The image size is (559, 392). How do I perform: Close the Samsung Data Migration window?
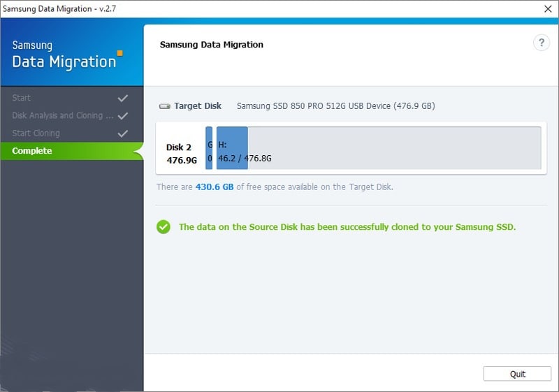548,9
